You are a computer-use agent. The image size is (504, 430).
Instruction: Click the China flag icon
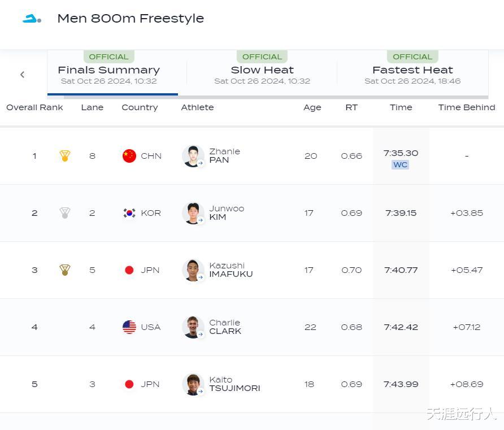(x=129, y=156)
